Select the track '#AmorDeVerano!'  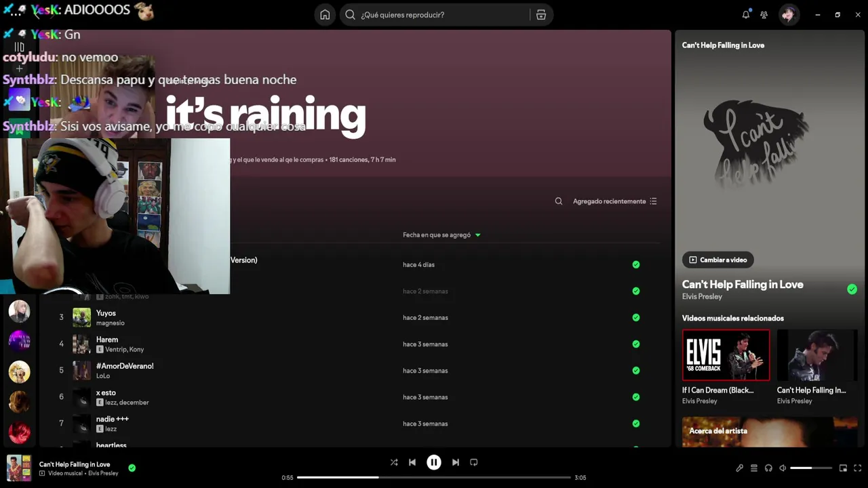point(125,366)
